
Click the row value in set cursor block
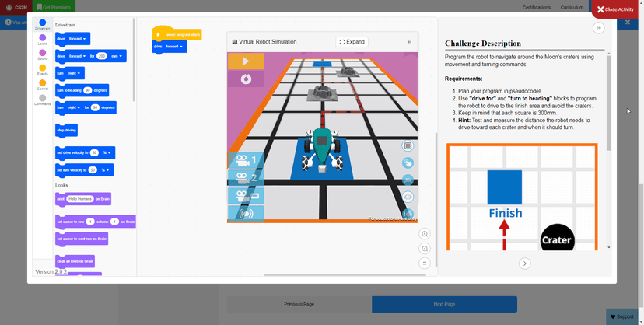pyautogui.click(x=90, y=222)
